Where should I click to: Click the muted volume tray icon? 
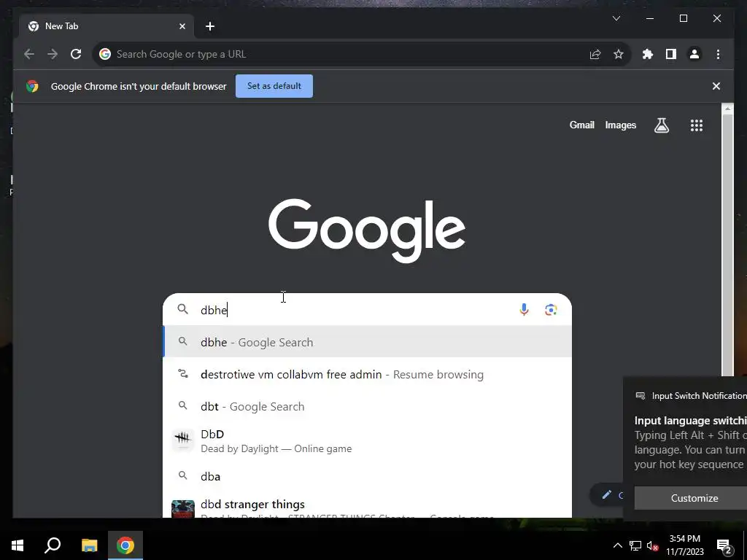652,545
